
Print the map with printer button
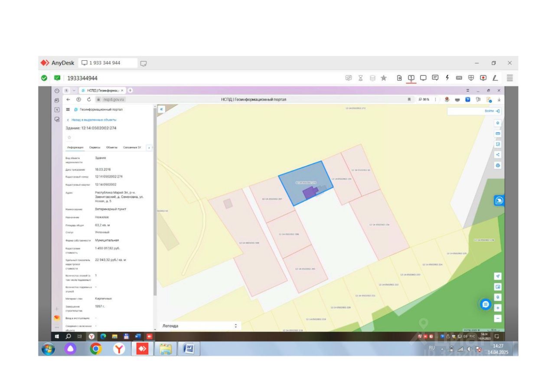(498, 166)
